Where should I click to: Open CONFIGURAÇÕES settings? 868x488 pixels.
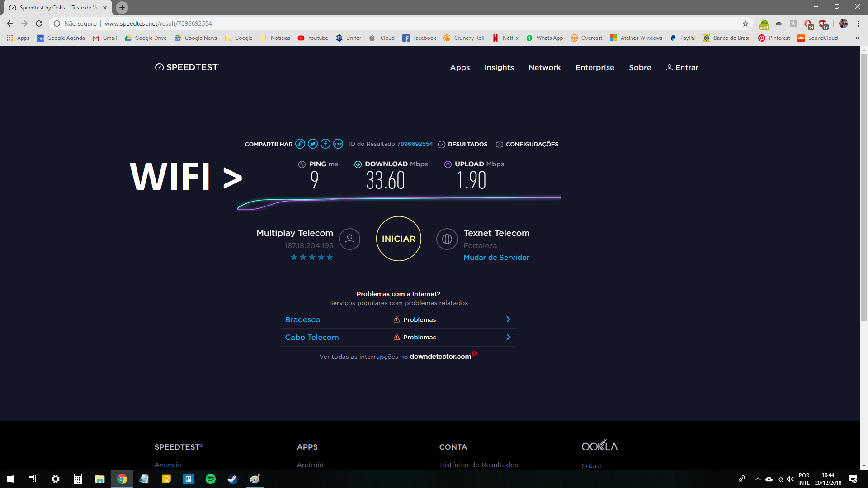[x=527, y=144]
